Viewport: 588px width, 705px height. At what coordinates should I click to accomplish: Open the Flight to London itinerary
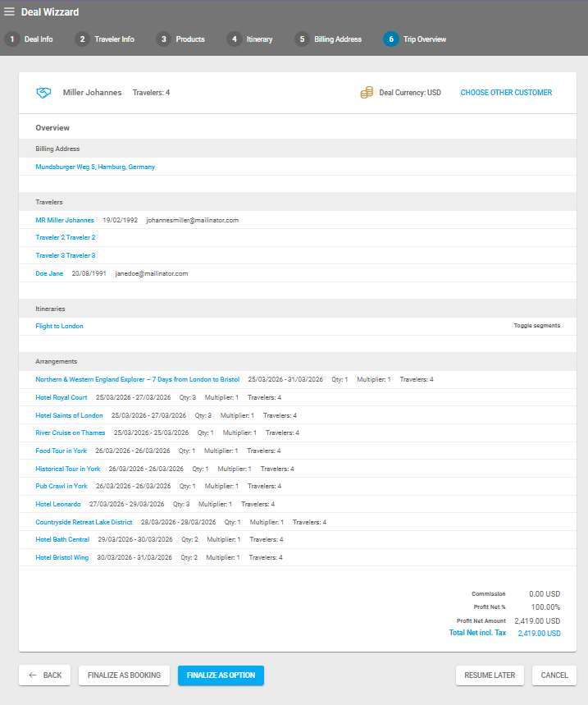(59, 326)
